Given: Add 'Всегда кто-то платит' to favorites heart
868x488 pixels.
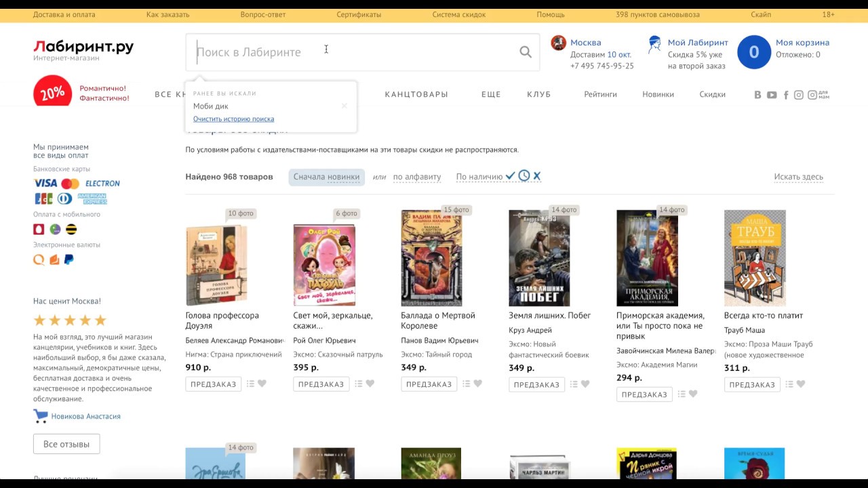Looking at the screenshot, I should (801, 384).
